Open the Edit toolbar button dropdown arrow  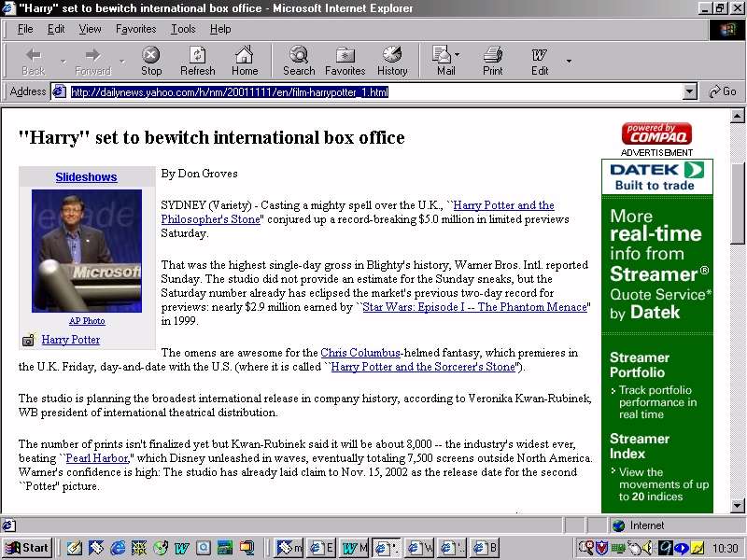pyautogui.click(x=569, y=62)
